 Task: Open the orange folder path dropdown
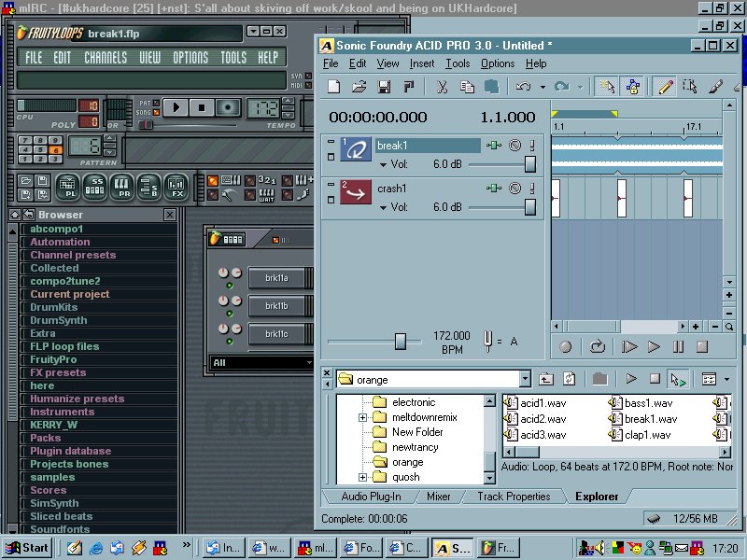point(524,379)
